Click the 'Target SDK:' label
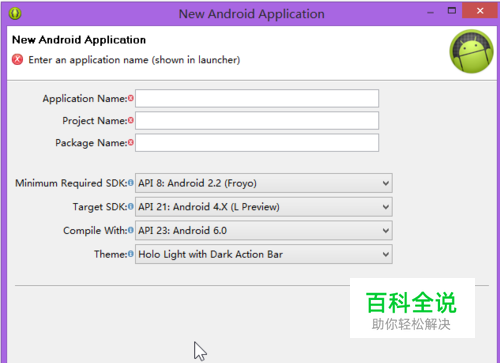The width and height of the screenshot is (500, 363). click(x=100, y=207)
